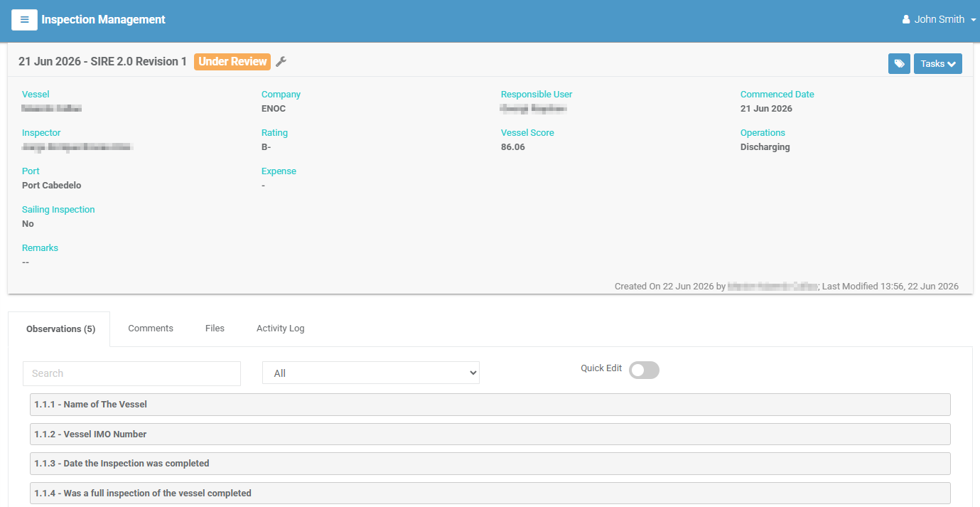Open the Tasks dropdown button
Screen dimensions: 980x507
click(x=938, y=64)
